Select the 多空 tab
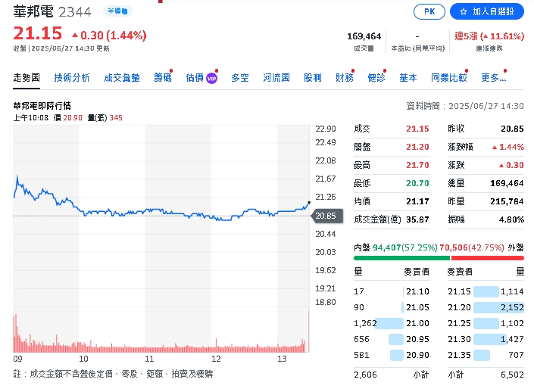 240,78
